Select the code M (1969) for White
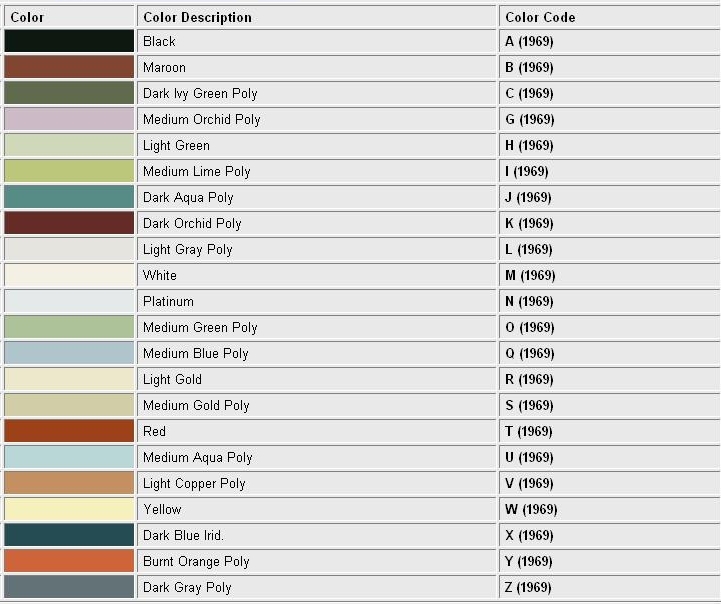 (x=530, y=275)
